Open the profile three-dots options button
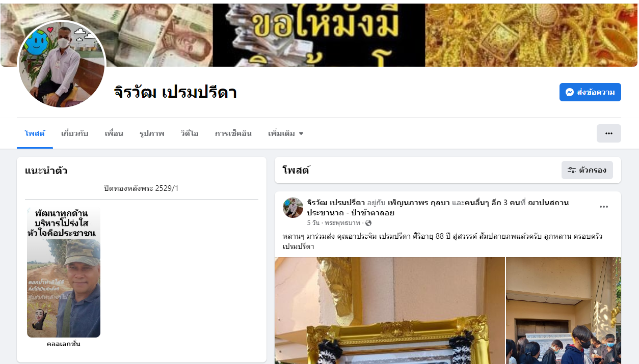 click(x=608, y=133)
